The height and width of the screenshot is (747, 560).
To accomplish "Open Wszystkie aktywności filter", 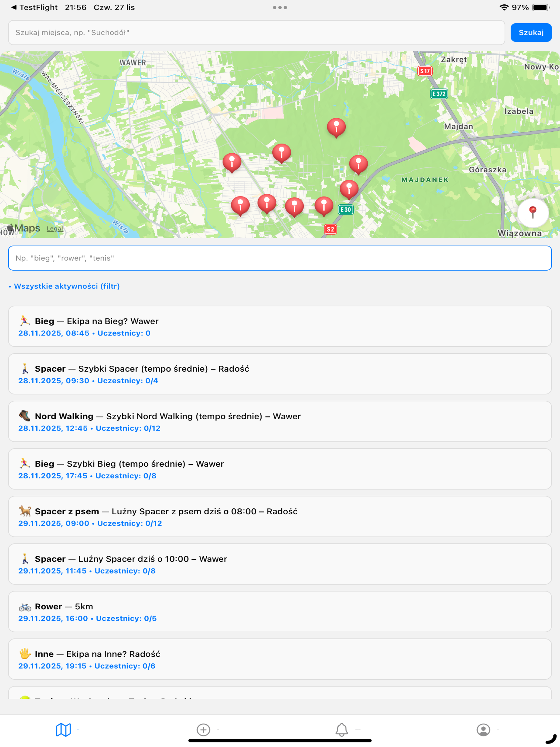I will [64, 286].
